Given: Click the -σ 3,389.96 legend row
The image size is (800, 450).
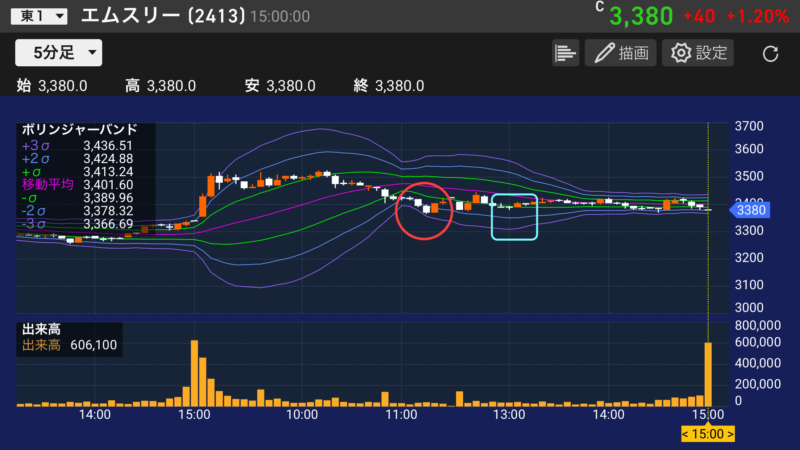Looking at the screenshot, I should tap(77, 198).
